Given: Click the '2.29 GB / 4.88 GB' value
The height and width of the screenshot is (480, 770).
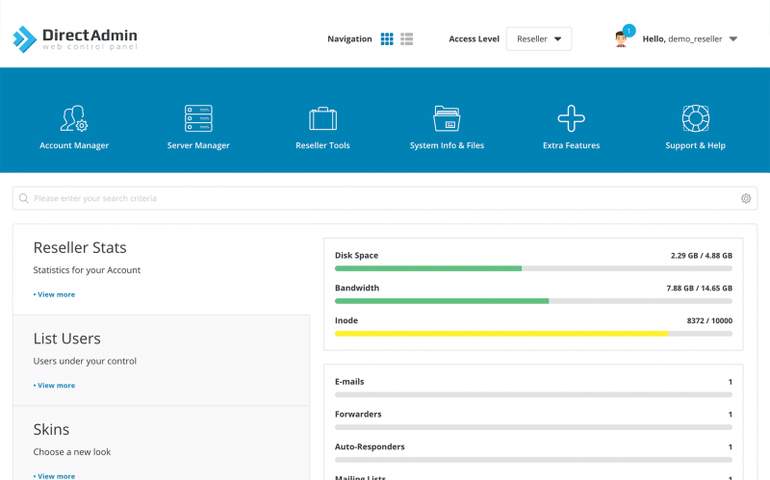Looking at the screenshot, I should click(701, 255).
